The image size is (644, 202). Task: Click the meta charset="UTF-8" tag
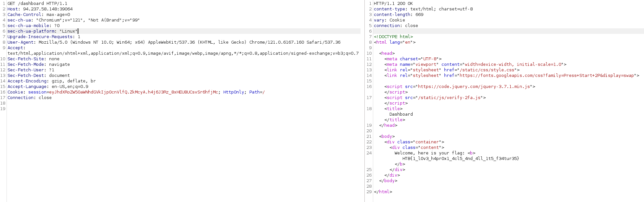coord(413,59)
